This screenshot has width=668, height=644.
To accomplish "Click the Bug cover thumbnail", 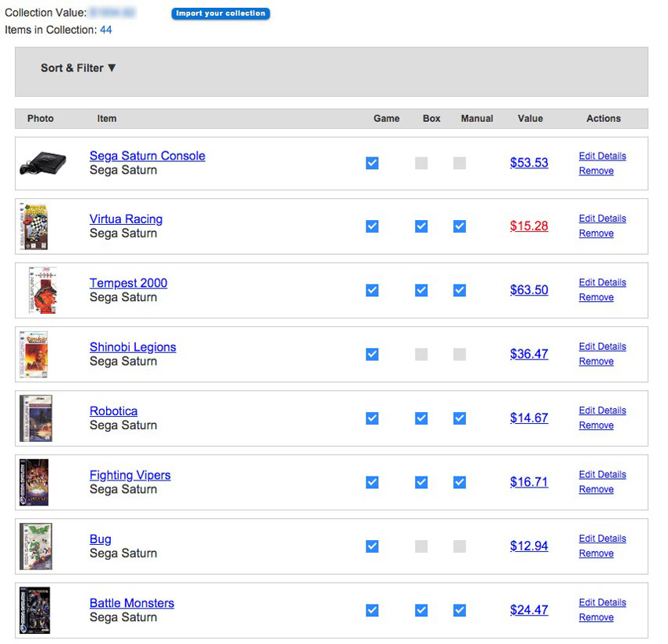I will [36, 546].
